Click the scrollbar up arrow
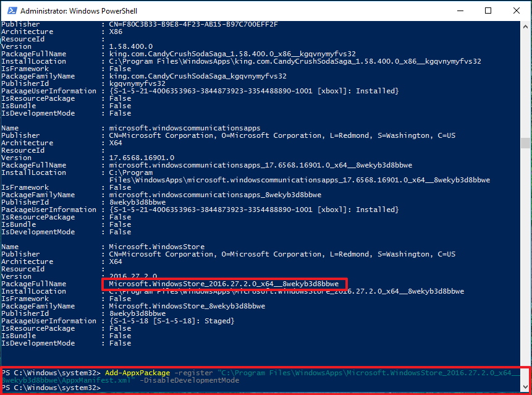This screenshot has width=532, height=395. point(526,25)
